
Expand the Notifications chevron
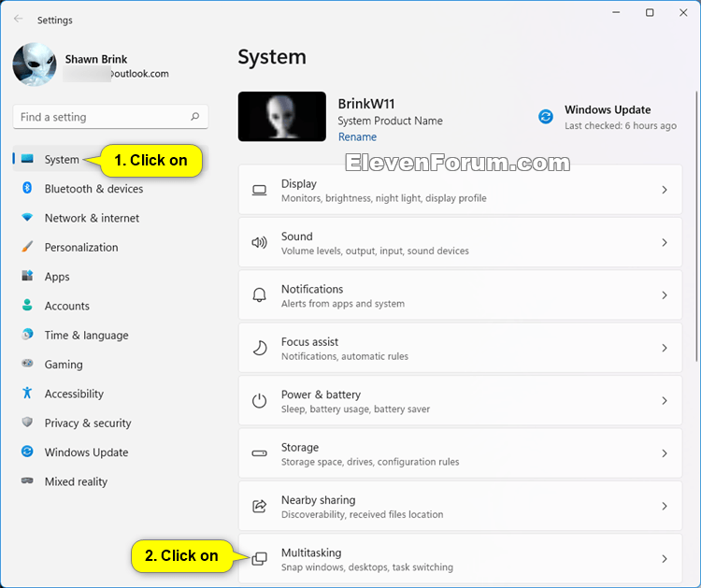point(665,295)
